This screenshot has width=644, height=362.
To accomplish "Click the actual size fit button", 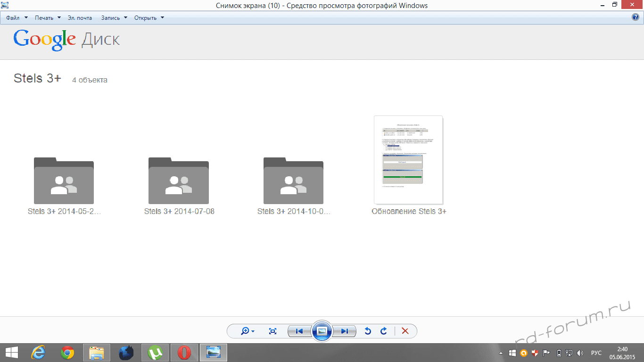I will pos(272,331).
